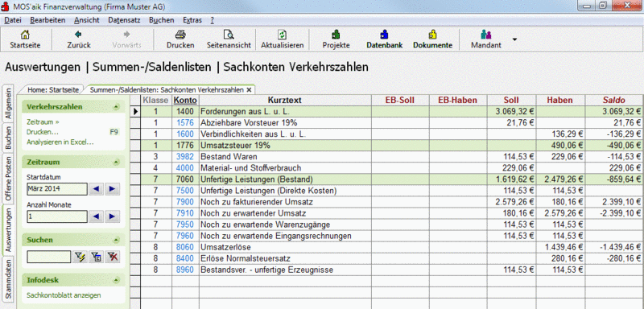Open Drucken from the toolbar

(180, 39)
